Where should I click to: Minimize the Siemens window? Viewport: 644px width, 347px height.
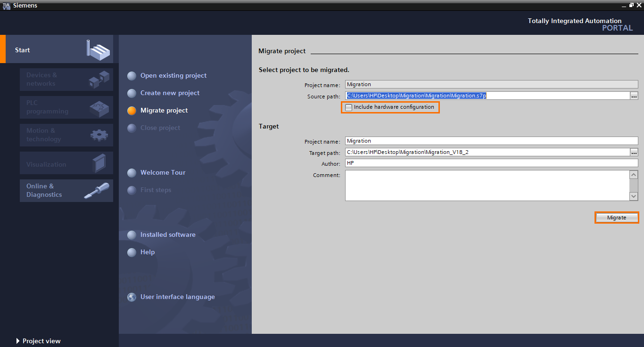click(x=623, y=5)
